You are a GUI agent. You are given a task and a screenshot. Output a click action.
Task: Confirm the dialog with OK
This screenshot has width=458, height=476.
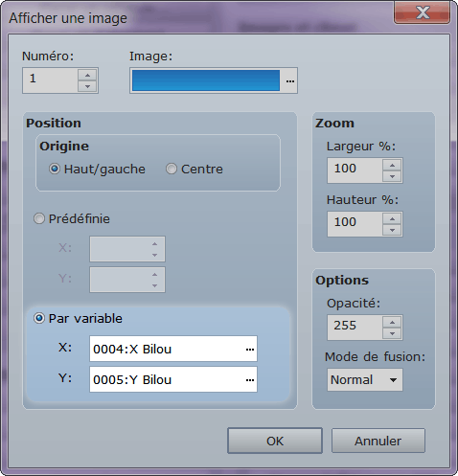tap(275, 441)
